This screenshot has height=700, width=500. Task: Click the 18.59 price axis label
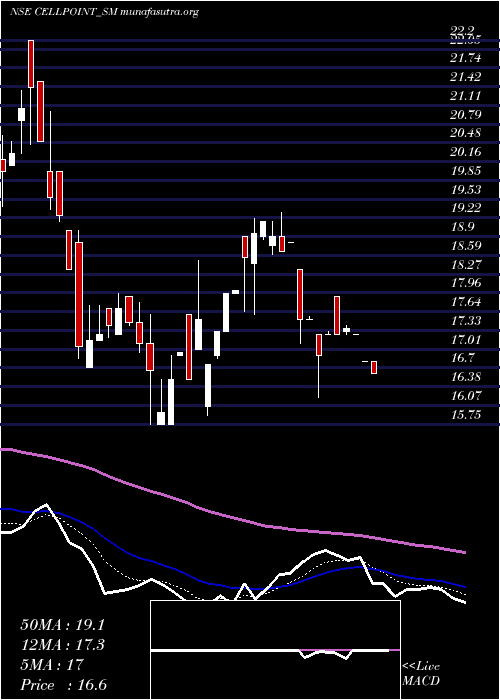click(x=466, y=245)
